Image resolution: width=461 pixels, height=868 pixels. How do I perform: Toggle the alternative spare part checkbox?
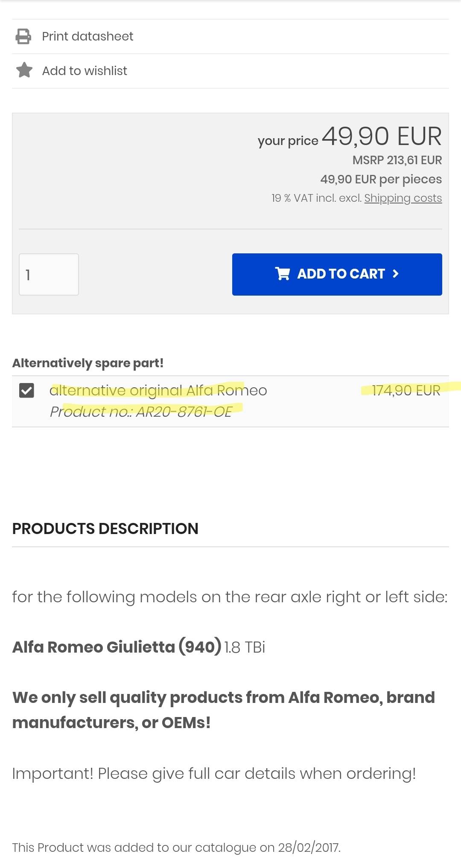click(x=26, y=390)
